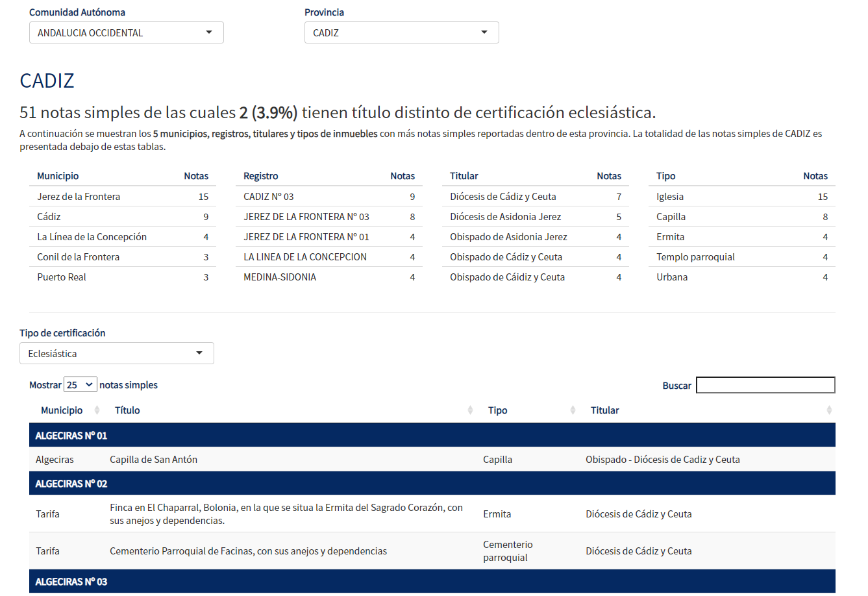Click the Buscar search input field
868x596 pixels.
coord(765,385)
